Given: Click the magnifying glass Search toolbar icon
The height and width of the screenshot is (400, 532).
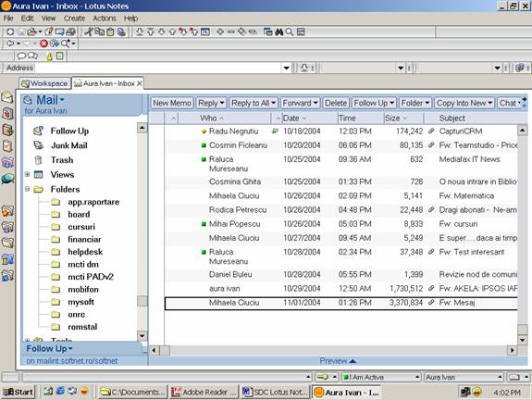Looking at the screenshot, I should pos(290,31).
